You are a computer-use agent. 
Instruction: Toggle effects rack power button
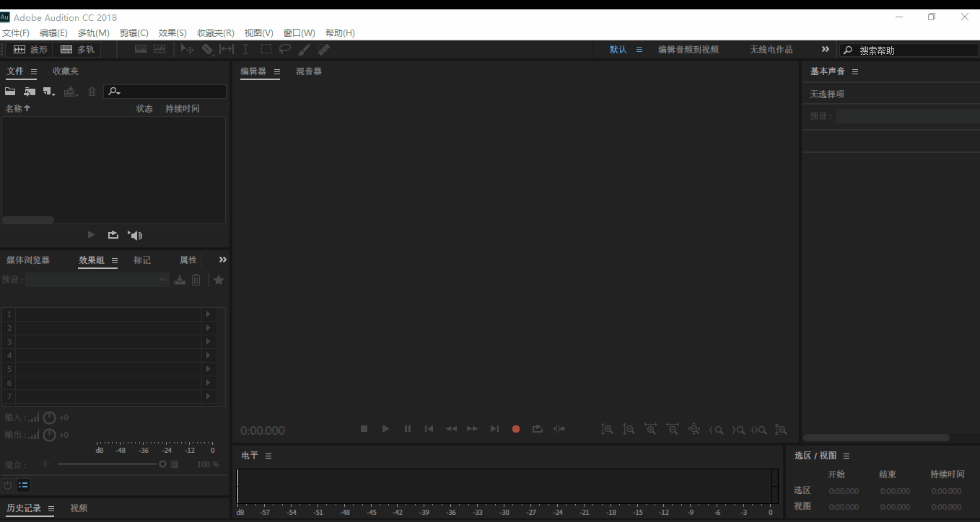click(x=7, y=485)
